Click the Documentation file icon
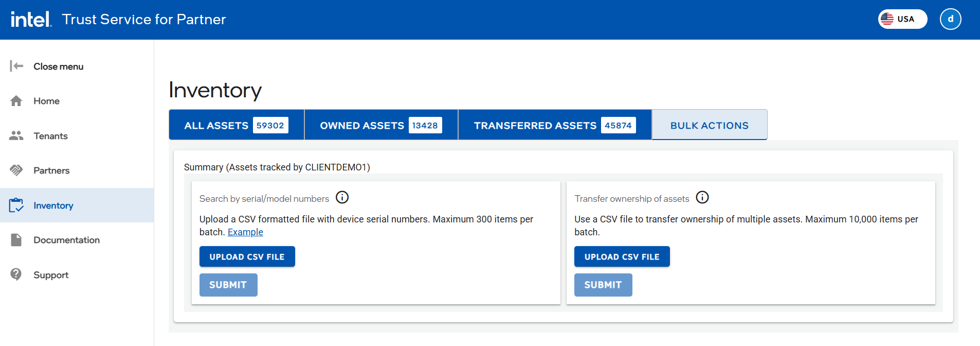Image resolution: width=980 pixels, height=346 pixels. coord(16,240)
